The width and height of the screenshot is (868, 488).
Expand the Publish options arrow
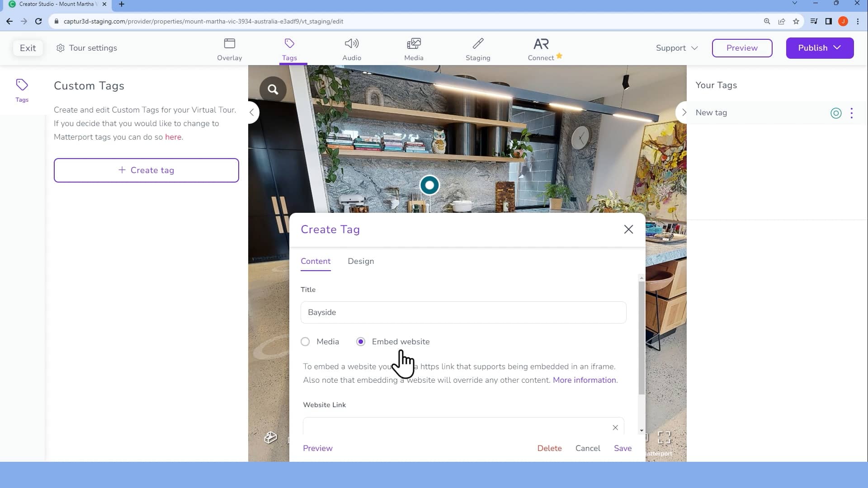[837, 48]
